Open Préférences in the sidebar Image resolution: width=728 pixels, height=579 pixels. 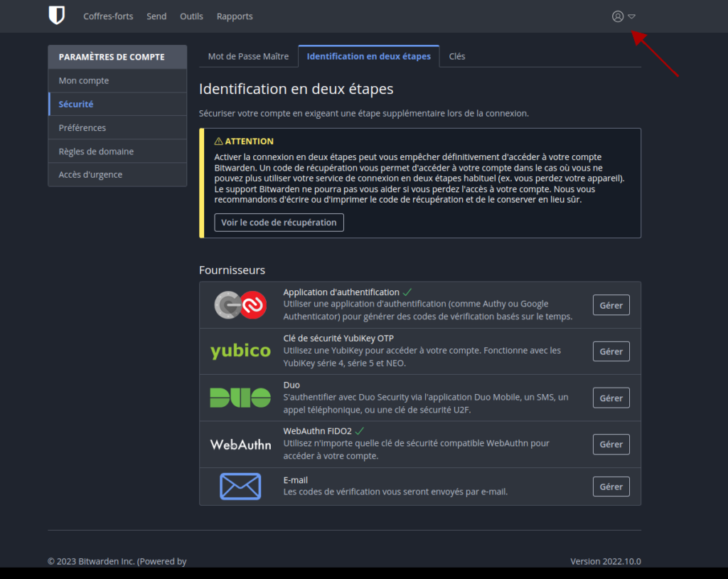point(117,128)
